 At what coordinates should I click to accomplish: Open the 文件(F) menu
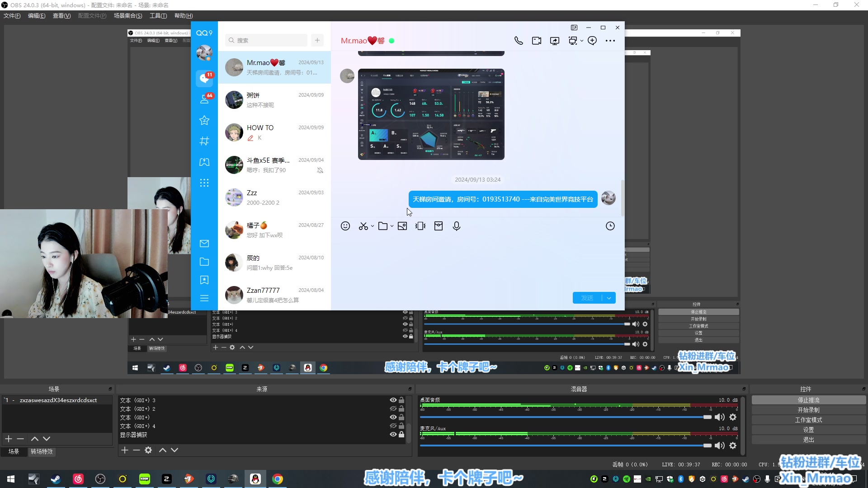pos(12,16)
